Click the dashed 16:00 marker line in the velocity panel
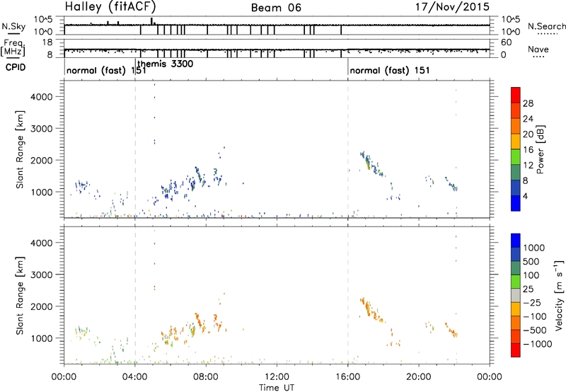566x392 pixels. click(348, 294)
